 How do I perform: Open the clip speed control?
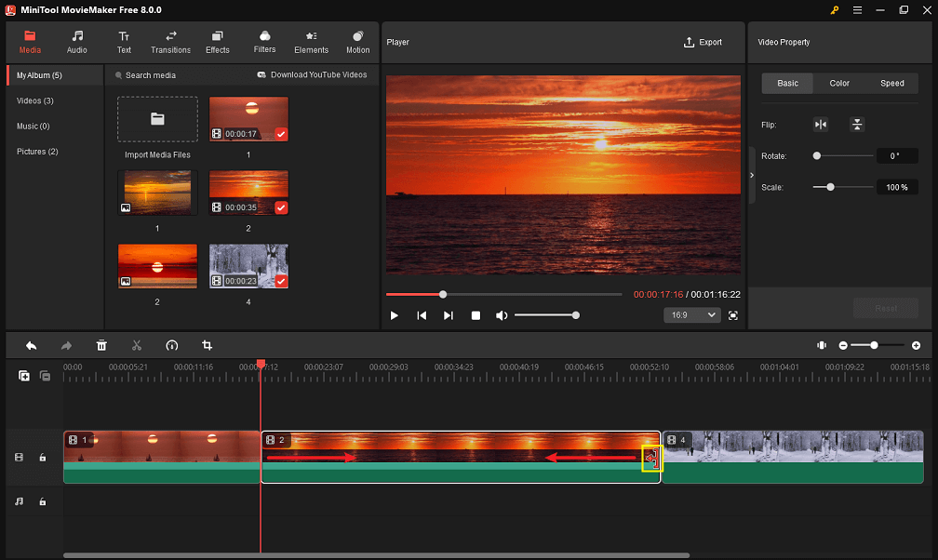pos(171,345)
